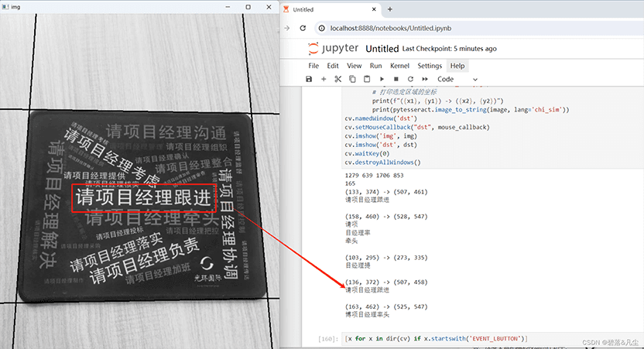The height and width of the screenshot is (349, 644).
Task: Reload the browser page
Action: click(303, 28)
